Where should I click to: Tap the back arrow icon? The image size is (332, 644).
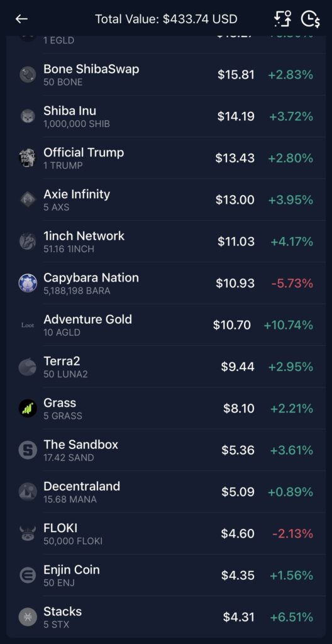click(21, 19)
